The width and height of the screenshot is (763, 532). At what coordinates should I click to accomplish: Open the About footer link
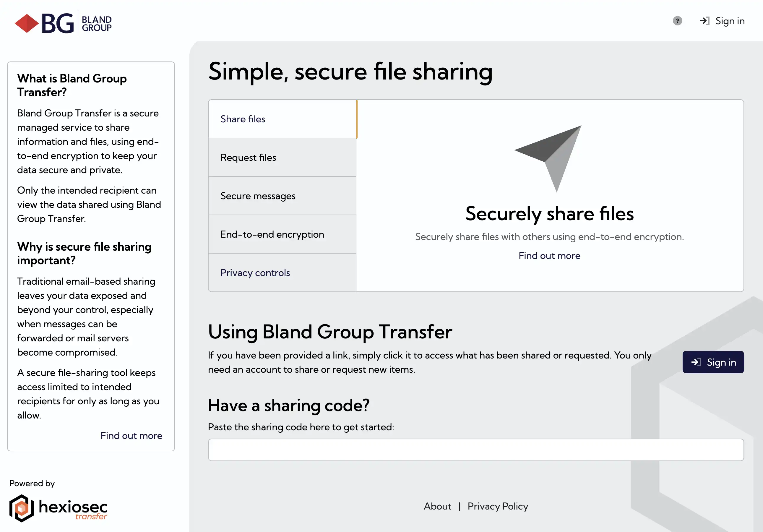(437, 506)
